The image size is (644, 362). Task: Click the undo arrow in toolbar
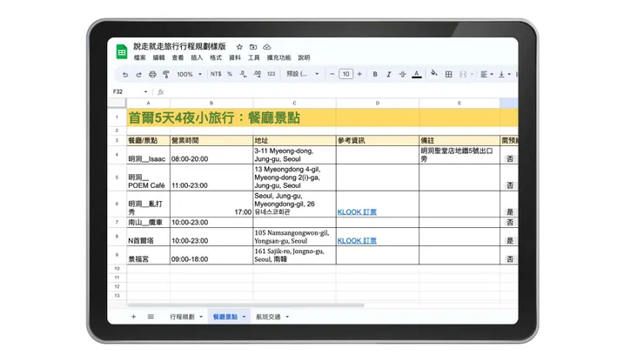[124, 74]
